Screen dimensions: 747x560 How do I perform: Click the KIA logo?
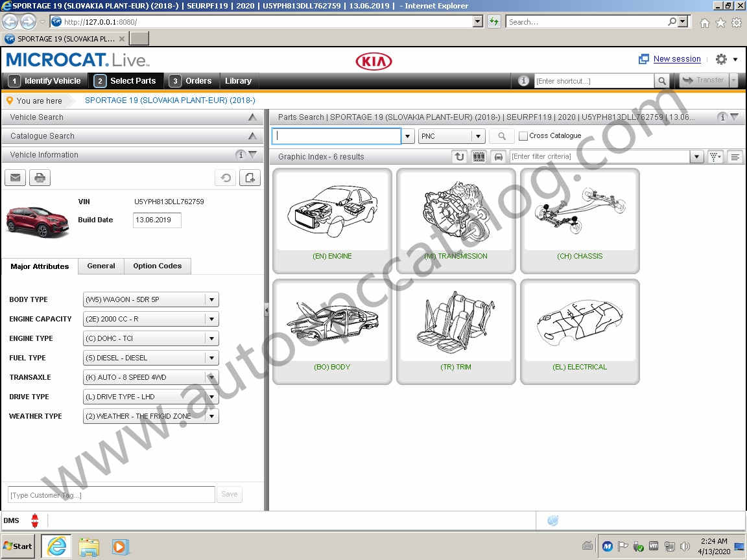pyautogui.click(x=374, y=61)
